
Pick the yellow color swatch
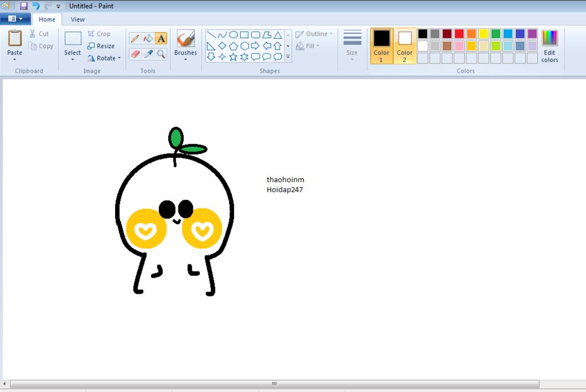483,34
